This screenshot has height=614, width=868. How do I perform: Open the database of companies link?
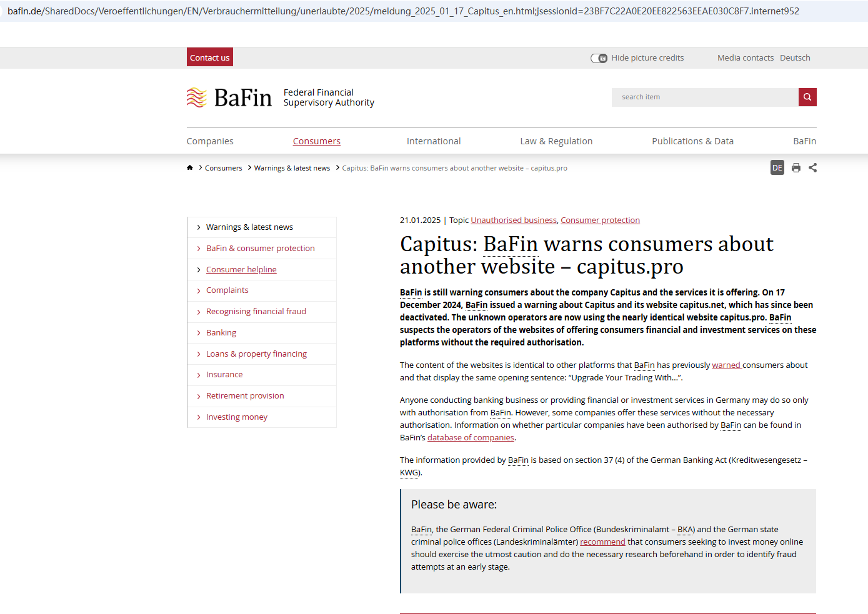click(x=471, y=437)
